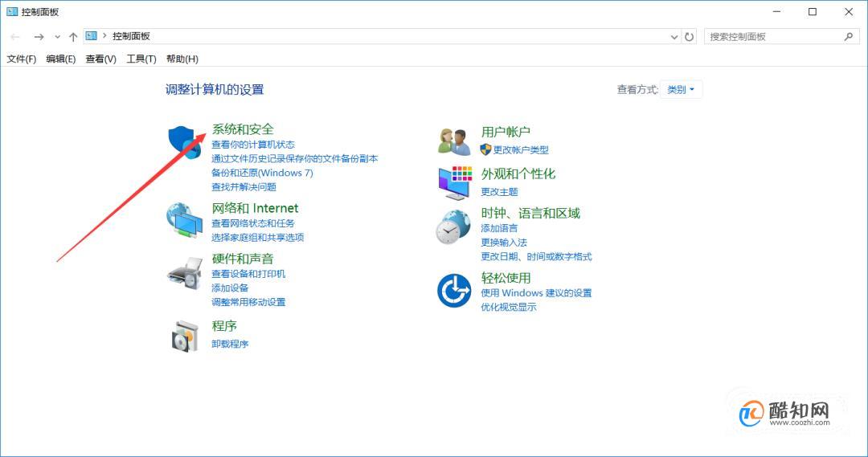Click 添加设备 link

230,288
